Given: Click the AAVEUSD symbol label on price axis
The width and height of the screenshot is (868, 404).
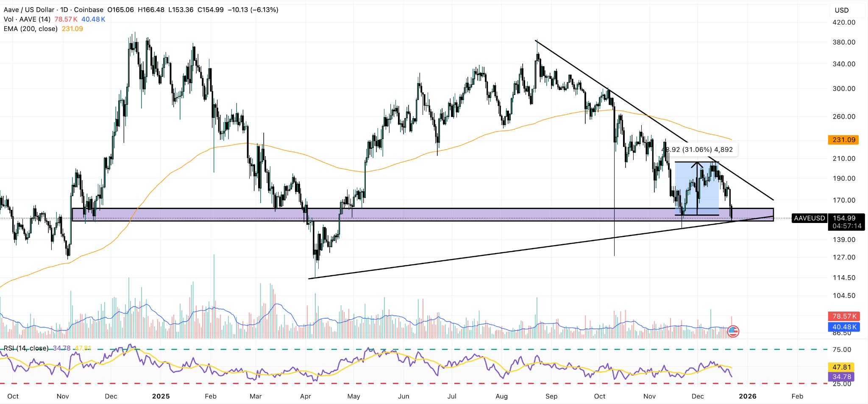Looking at the screenshot, I should point(809,218).
